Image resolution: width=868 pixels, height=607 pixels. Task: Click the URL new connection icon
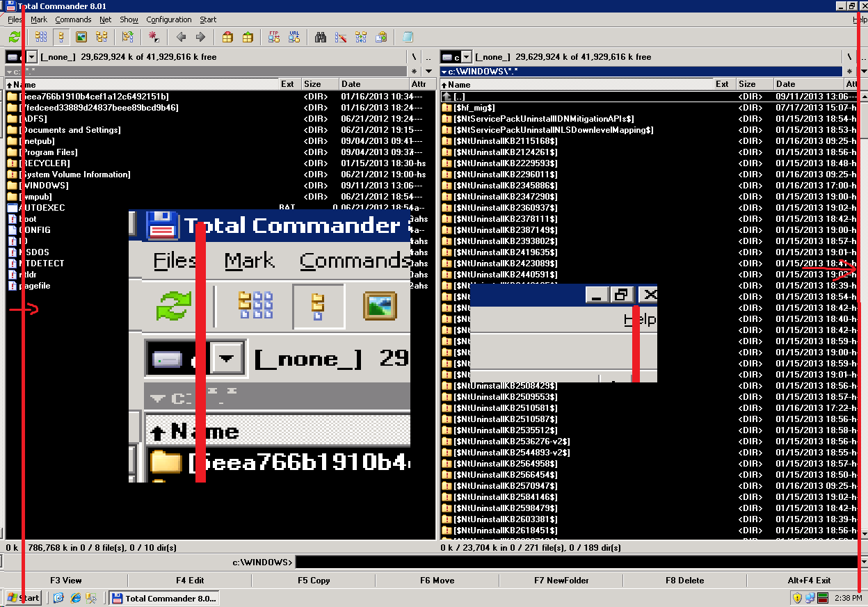click(294, 38)
